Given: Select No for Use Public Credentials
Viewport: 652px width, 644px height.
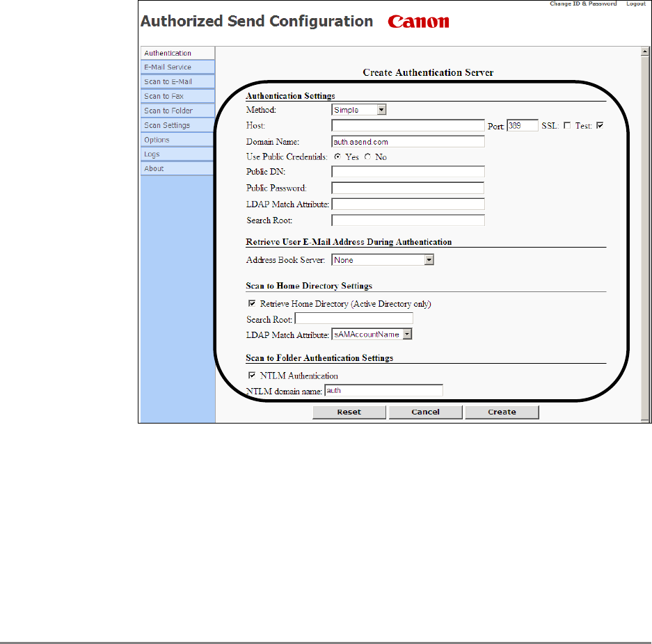Looking at the screenshot, I should 367,156.
